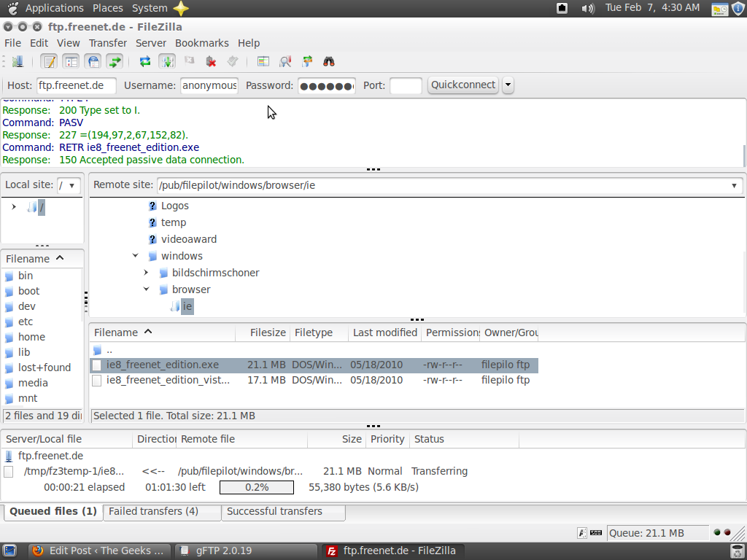Switch to the Failed transfers (4) tab
Image resolution: width=747 pixels, height=560 pixels.
[162, 511]
